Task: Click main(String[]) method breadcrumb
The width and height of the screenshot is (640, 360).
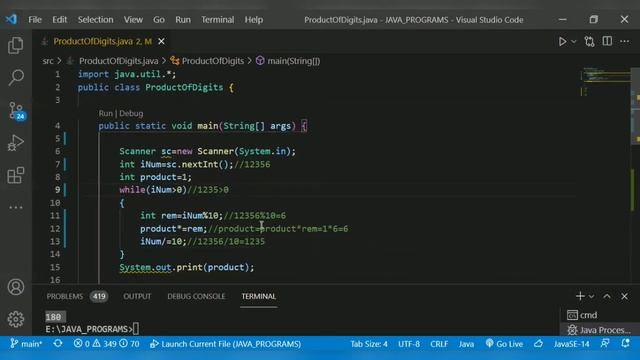Action: (293, 61)
